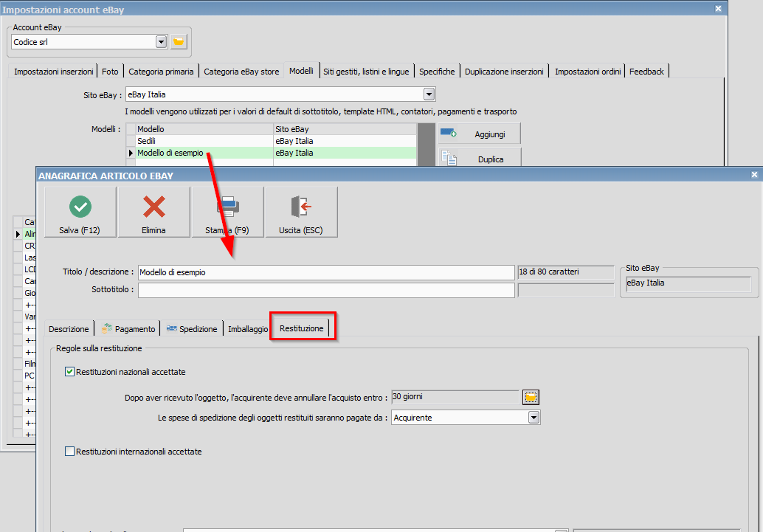
Task: Click Titolo / descrizione input field
Action: click(x=326, y=272)
